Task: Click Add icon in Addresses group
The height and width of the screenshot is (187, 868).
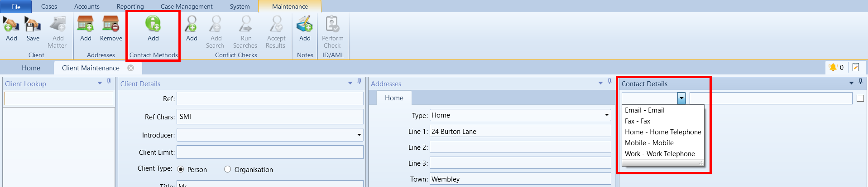Action: coord(86,24)
